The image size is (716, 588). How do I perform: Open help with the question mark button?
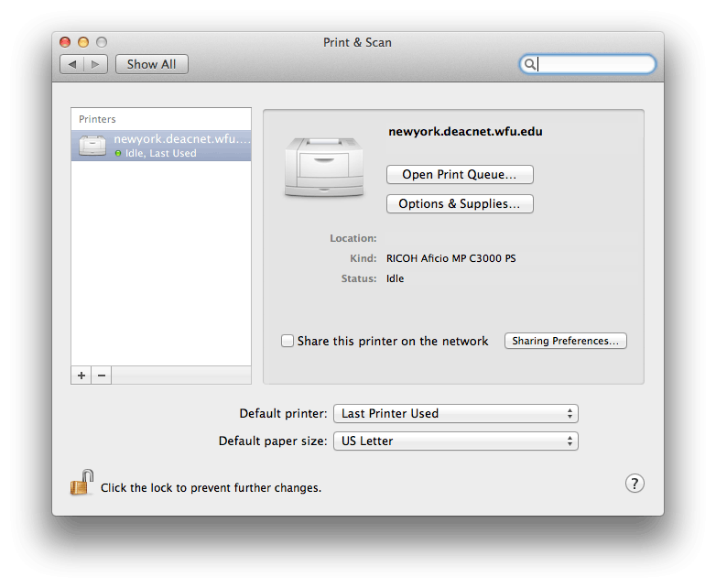coord(635,484)
